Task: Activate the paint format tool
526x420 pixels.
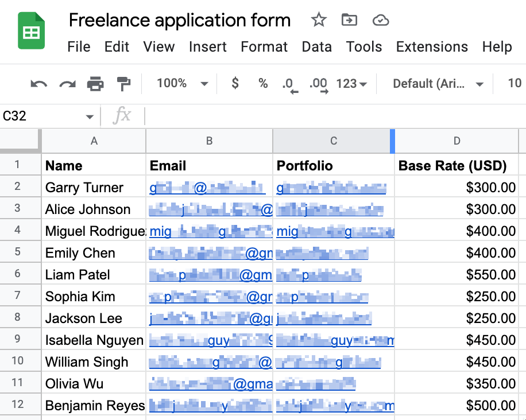Action: [123, 84]
